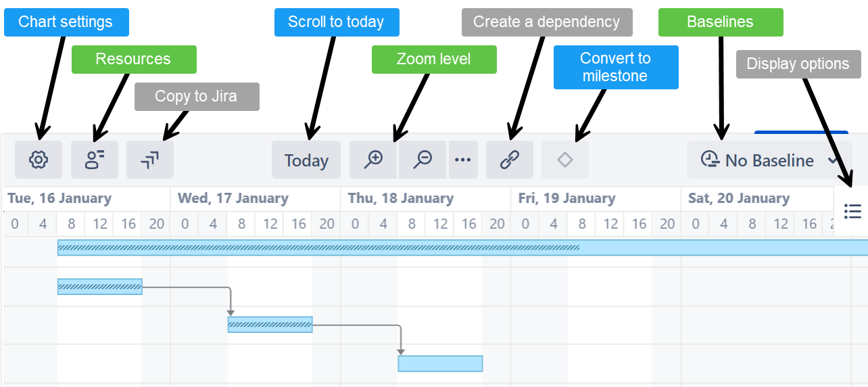This screenshot has width=868, height=387.
Task: Convert task to milestone diamond icon
Action: click(x=565, y=160)
